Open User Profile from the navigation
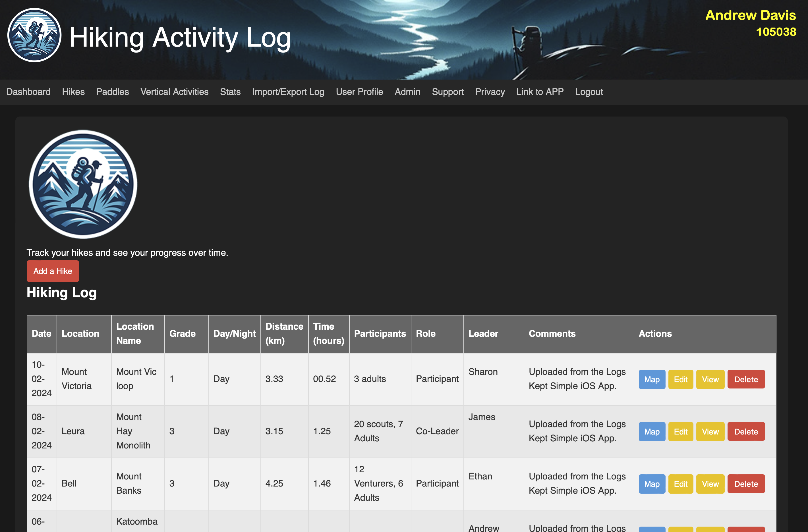Screen dimensions: 808x532 pyautogui.click(x=359, y=92)
